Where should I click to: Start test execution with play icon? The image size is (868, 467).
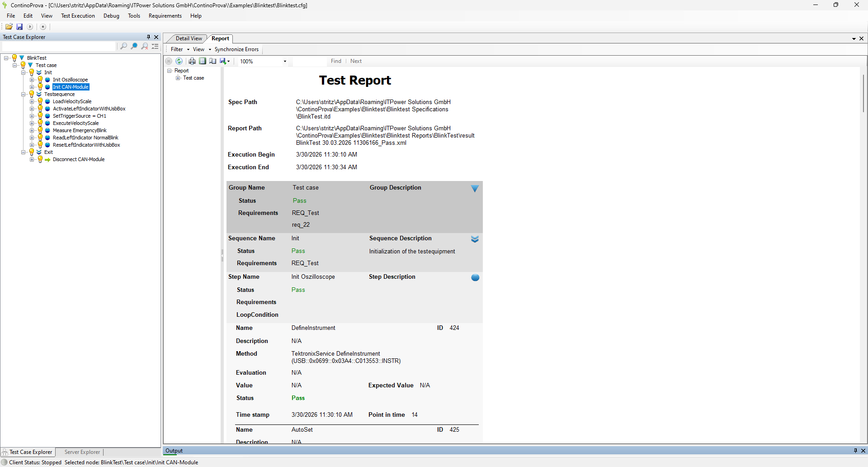click(30, 27)
